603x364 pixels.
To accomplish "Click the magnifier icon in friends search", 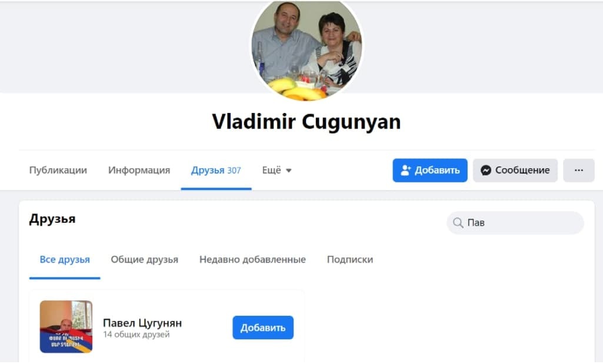I will point(458,222).
